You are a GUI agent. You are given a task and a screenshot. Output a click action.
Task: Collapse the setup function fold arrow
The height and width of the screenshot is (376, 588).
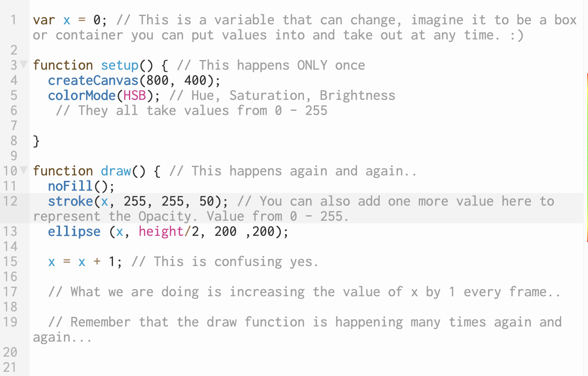click(x=24, y=65)
